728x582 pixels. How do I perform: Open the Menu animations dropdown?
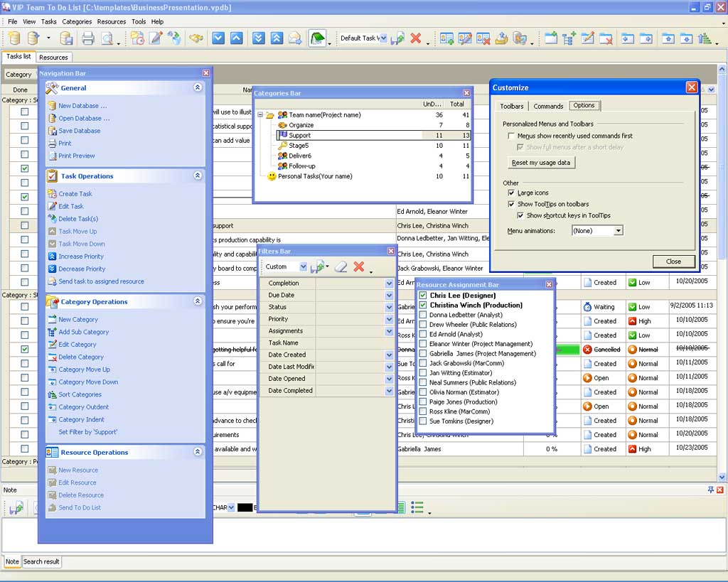point(618,231)
